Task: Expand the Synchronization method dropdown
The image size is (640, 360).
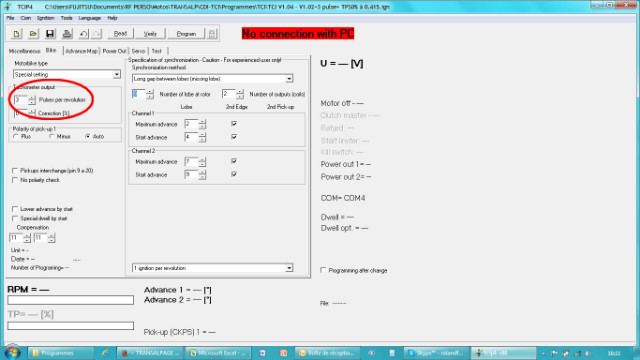Action: [289, 78]
